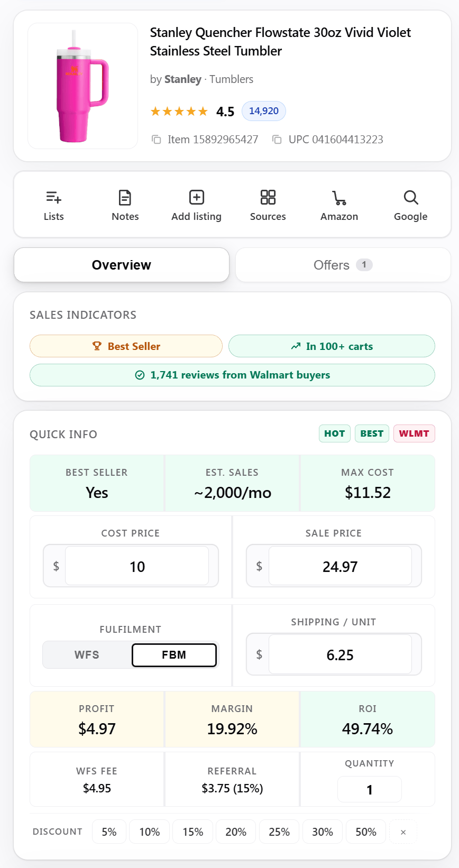Click the WLMT badge
This screenshot has height=868, width=459.
pos(414,433)
